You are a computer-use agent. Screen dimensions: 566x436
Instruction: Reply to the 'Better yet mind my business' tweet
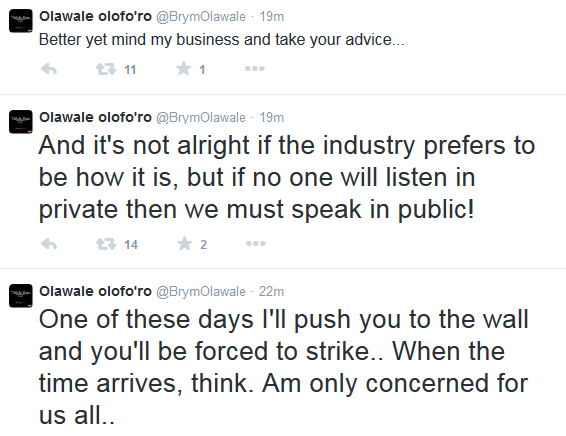pos(49,69)
